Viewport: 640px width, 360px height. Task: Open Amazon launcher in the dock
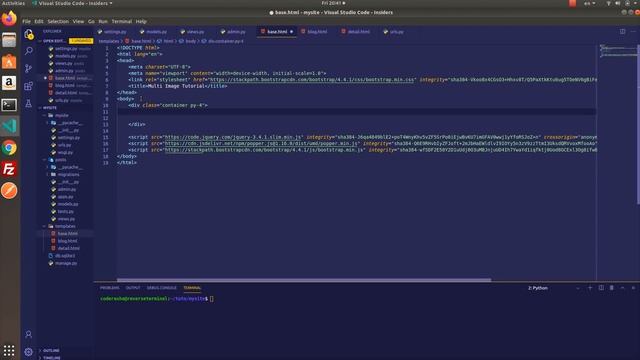click(9, 83)
